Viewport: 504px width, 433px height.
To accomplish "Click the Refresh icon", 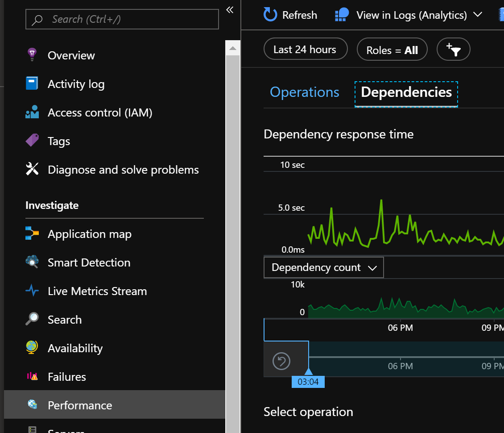I will click(x=269, y=15).
